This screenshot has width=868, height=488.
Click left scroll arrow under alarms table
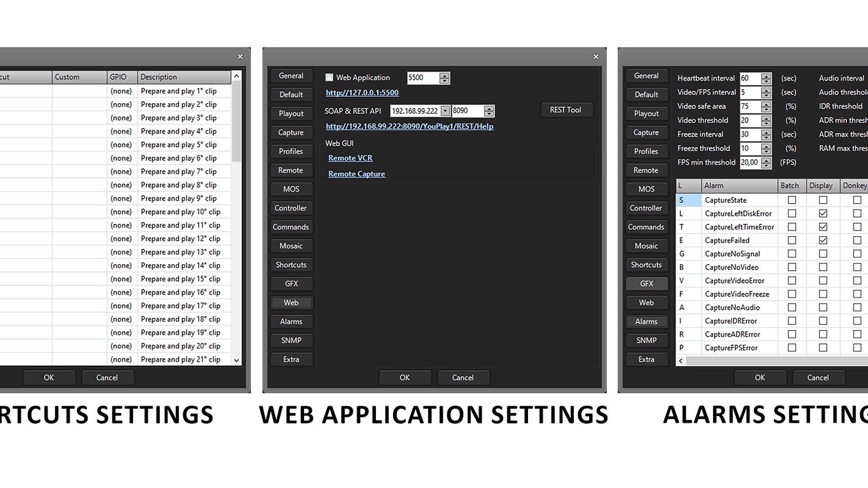point(682,361)
